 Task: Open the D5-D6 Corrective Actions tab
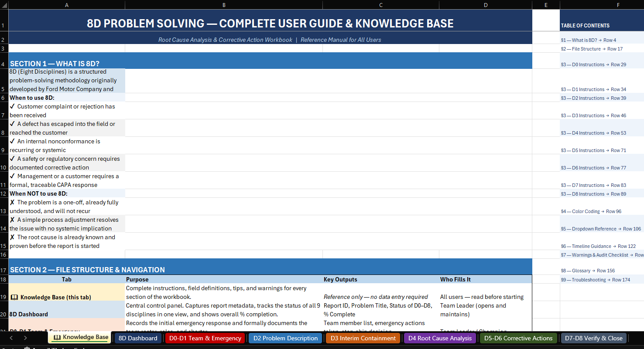point(518,338)
